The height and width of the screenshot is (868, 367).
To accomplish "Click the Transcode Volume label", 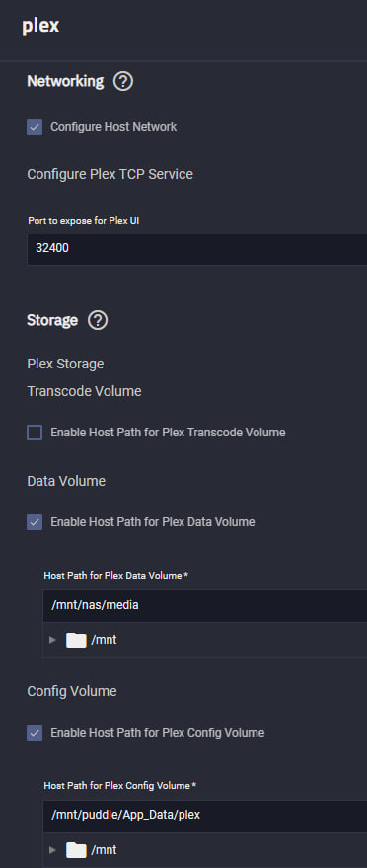I will pyautogui.click(x=84, y=392).
